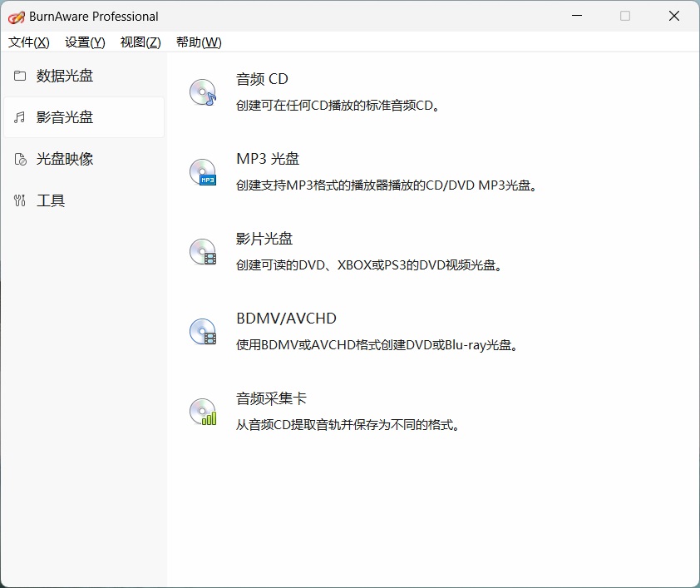This screenshot has height=588, width=700.
Task: Click description 创建支持MP3格式的播放器播放的CD/DVD MP3光盘
Action: [386, 185]
